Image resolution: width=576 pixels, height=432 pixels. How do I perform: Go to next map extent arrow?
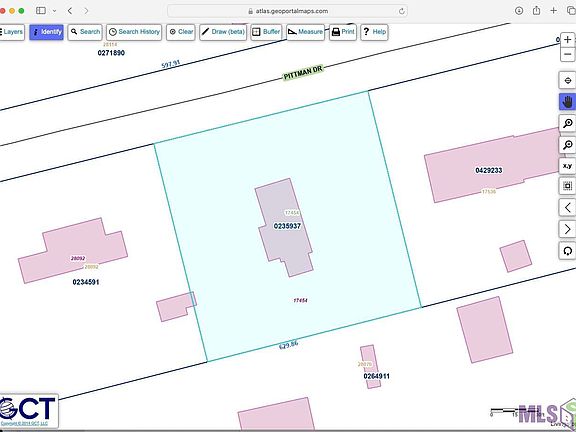click(568, 229)
